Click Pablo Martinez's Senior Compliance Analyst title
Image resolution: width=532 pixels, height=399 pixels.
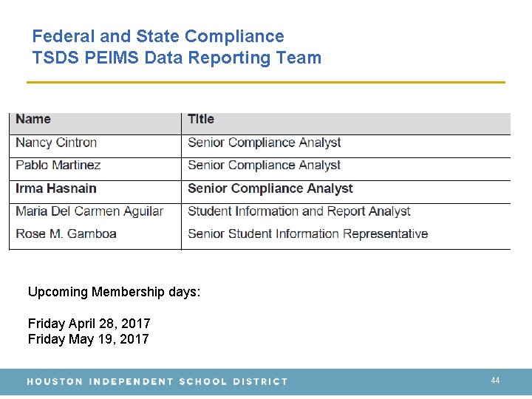pyautogui.click(x=265, y=166)
